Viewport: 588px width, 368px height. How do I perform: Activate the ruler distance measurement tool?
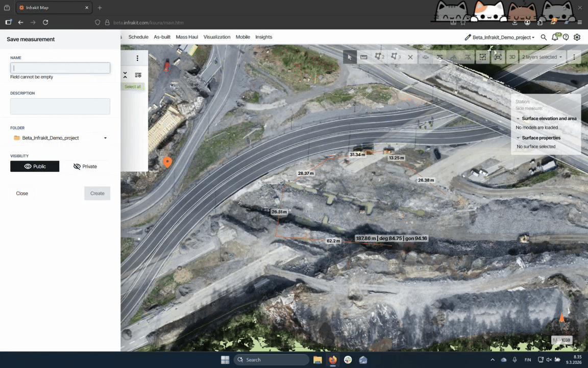pos(364,57)
